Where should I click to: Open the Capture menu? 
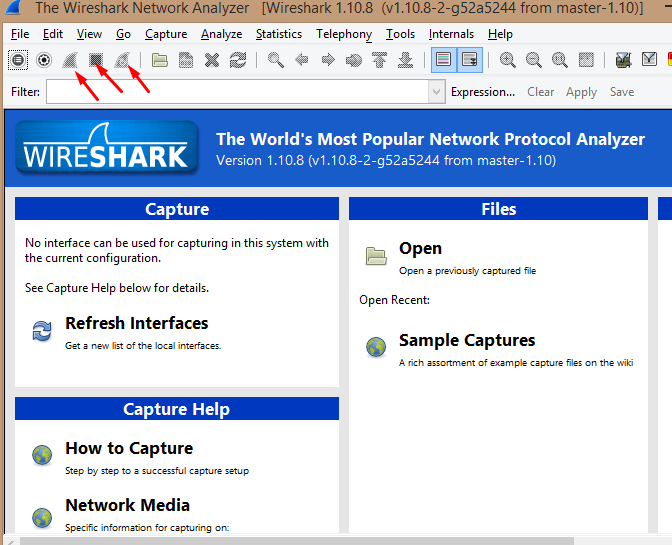pos(166,34)
